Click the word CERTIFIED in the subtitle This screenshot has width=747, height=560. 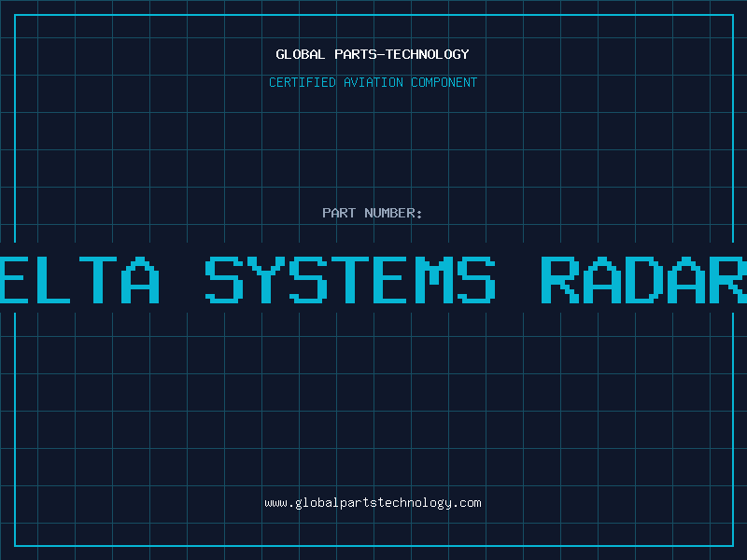point(303,82)
